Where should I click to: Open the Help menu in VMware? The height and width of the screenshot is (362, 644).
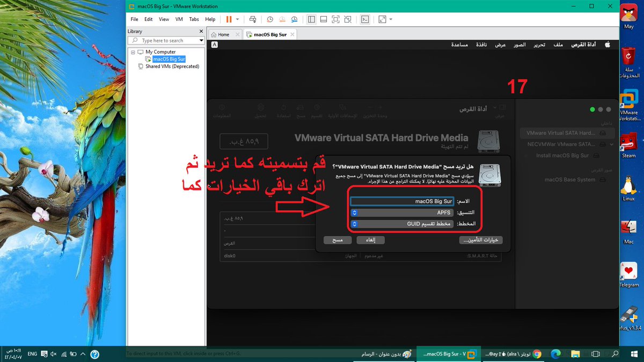click(210, 19)
